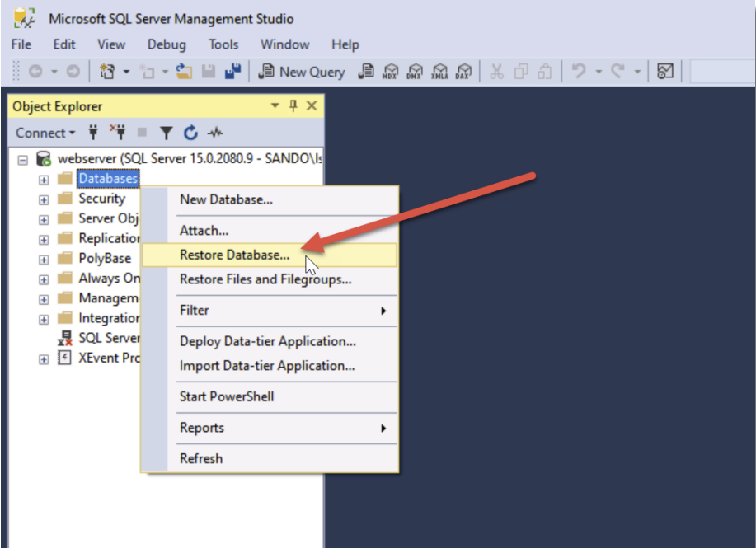Click the New Project icon

[107, 72]
